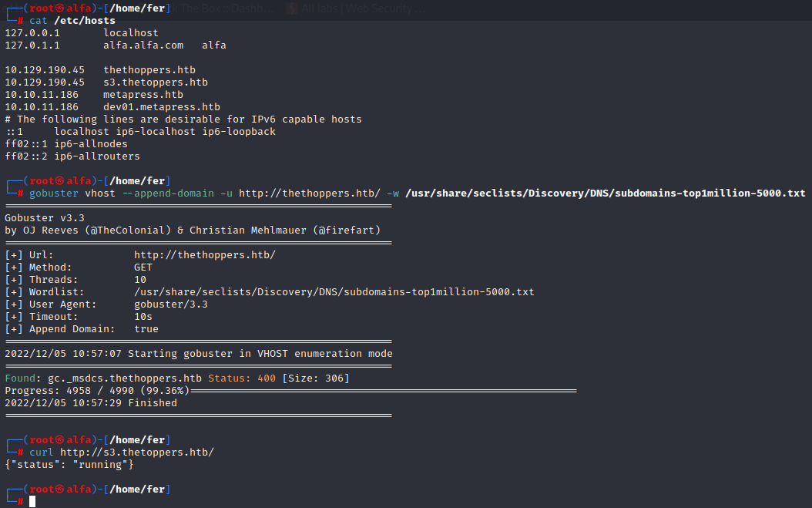Select the 'vhost' argument in the command
Screen dimensions: 812x508
coord(100,193)
